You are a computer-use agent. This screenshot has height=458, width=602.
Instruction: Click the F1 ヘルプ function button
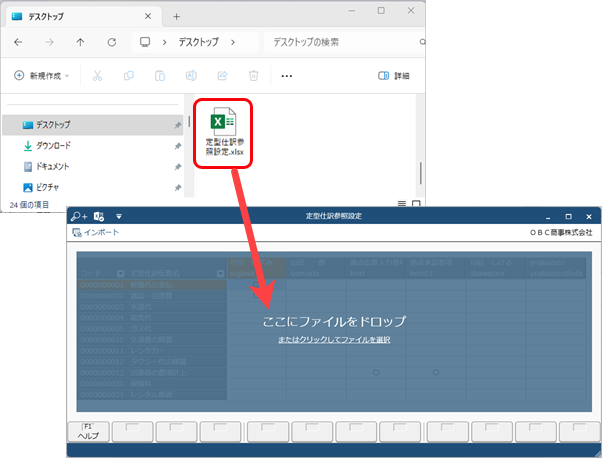[88, 432]
